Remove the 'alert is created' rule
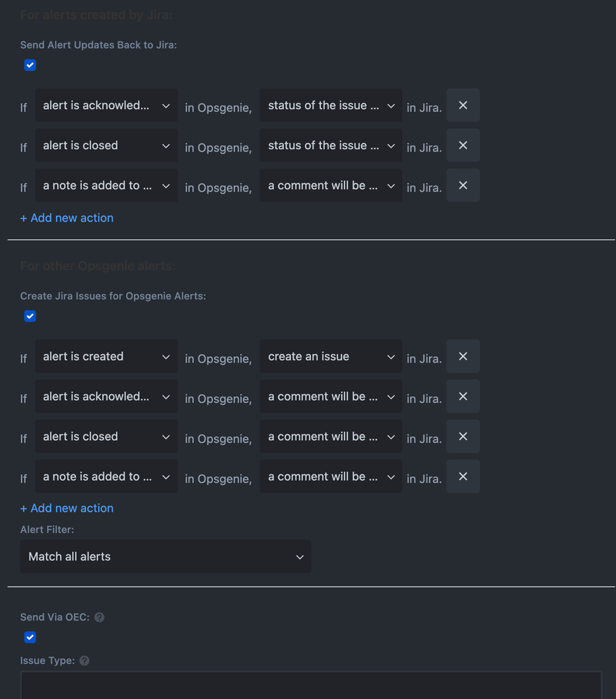 pyautogui.click(x=463, y=356)
